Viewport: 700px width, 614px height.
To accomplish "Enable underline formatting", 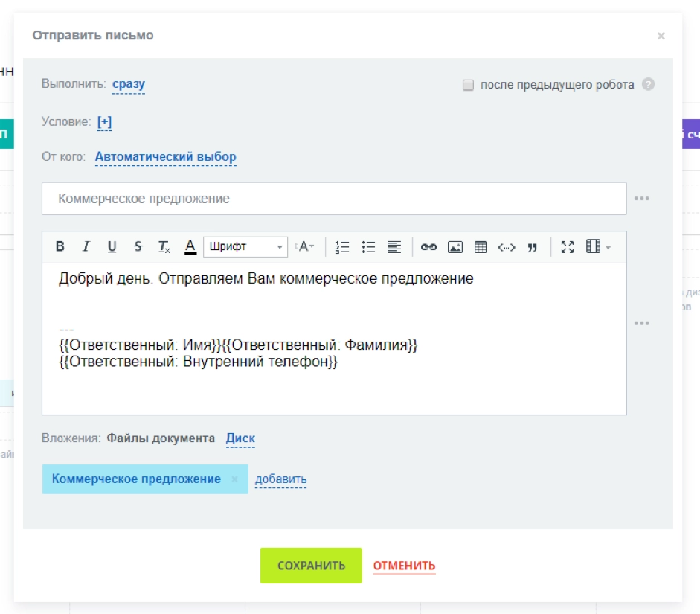I will coord(112,247).
